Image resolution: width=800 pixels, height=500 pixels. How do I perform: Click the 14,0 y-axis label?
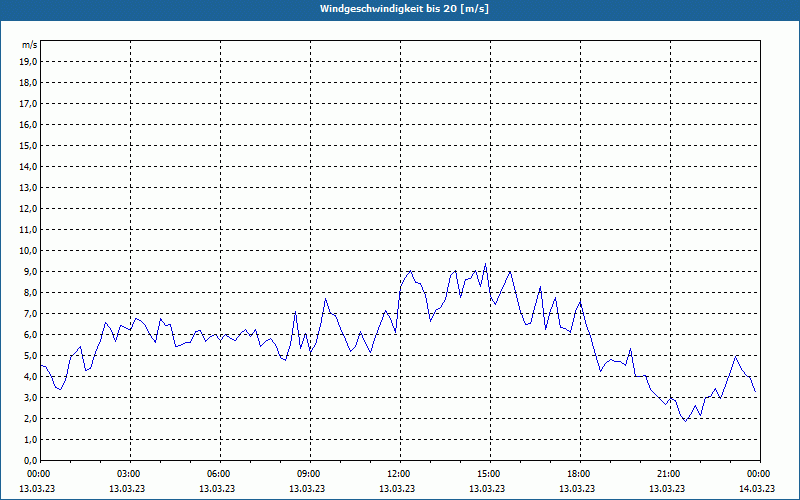pos(29,166)
